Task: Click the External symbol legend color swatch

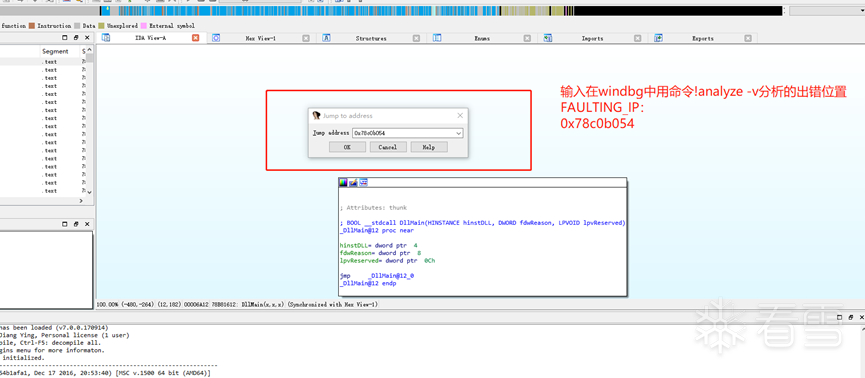Action: (x=143, y=25)
